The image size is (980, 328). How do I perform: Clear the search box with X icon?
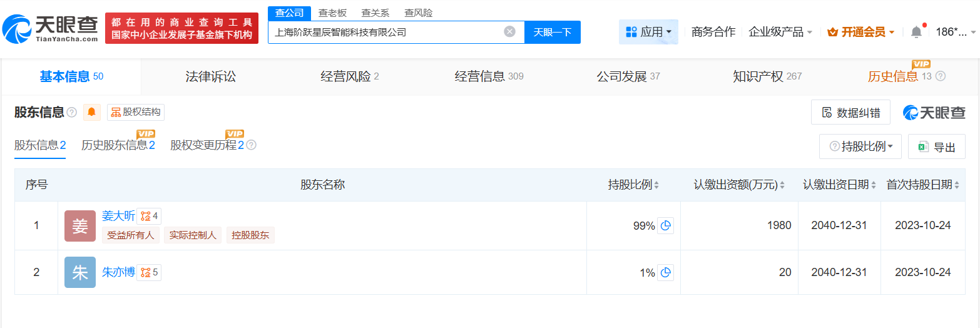tap(509, 32)
